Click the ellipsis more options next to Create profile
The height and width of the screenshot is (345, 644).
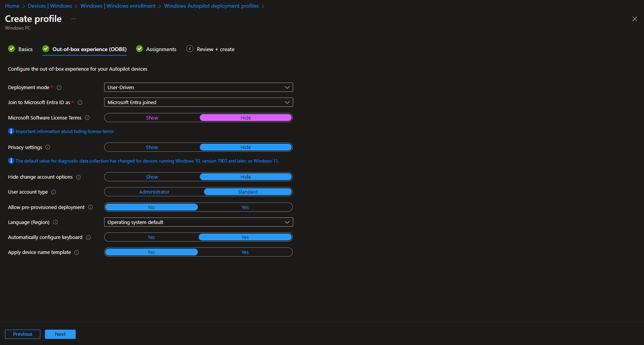pos(74,19)
